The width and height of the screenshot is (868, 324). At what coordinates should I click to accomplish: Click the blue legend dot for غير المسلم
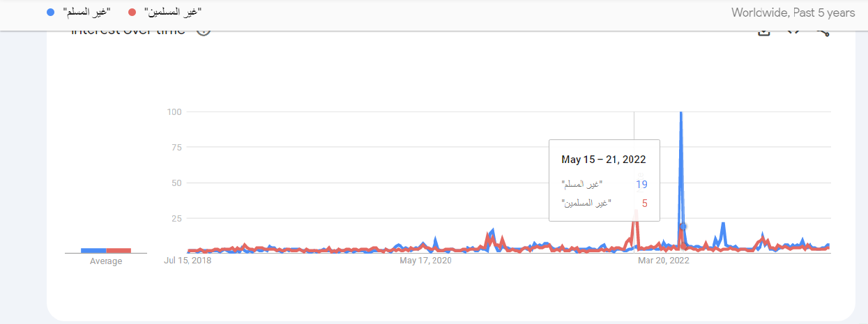tap(50, 13)
